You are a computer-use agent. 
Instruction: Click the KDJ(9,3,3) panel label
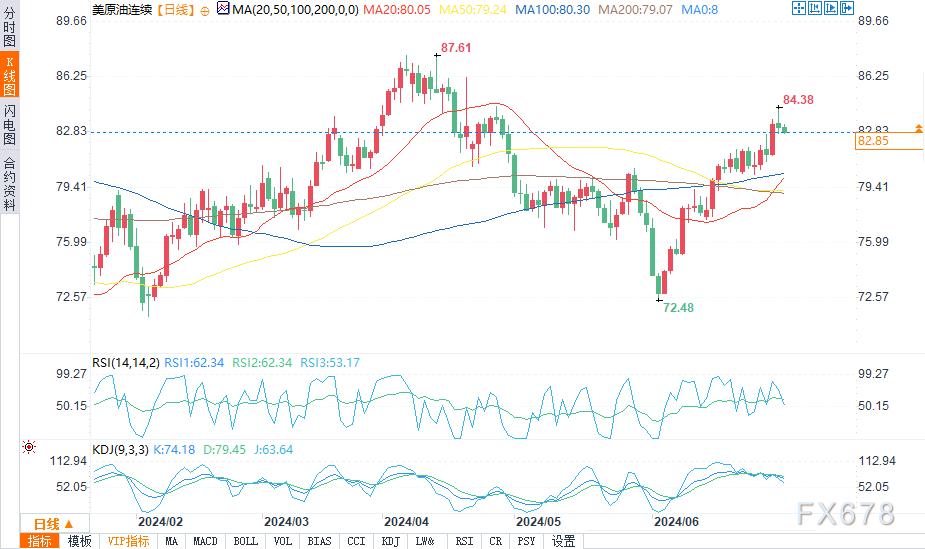[x=120, y=449]
